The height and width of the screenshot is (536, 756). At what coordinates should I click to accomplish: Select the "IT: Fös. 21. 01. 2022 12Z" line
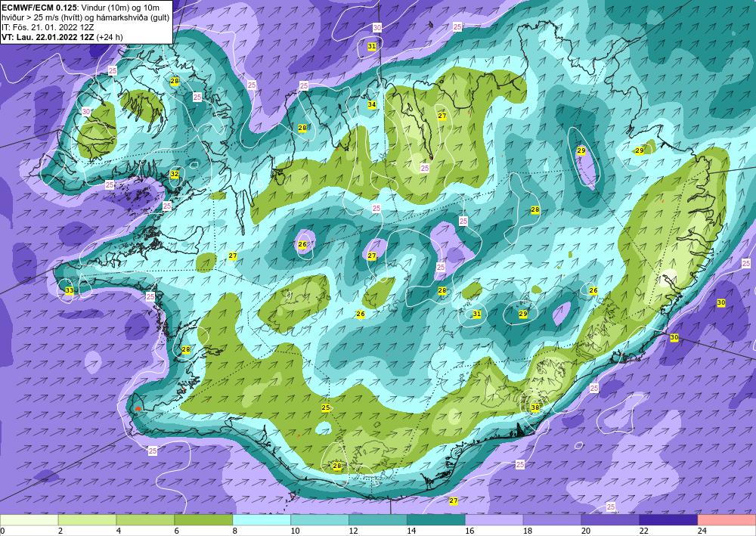coord(48,27)
